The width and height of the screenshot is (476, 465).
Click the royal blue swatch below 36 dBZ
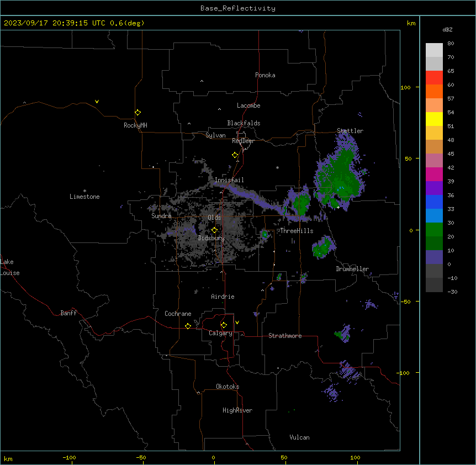(434, 202)
